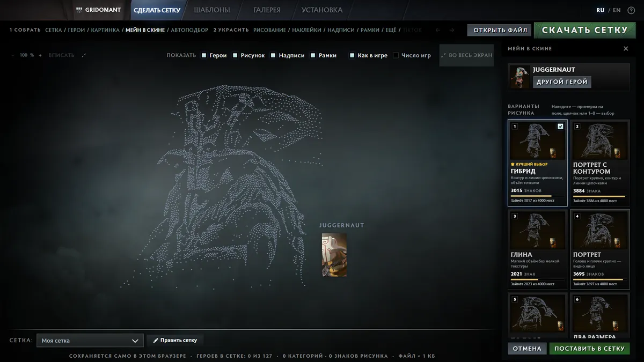The height and width of the screenshot is (362, 644).
Task: Select variant 5 thumbnail
Action: pyautogui.click(x=538, y=314)
